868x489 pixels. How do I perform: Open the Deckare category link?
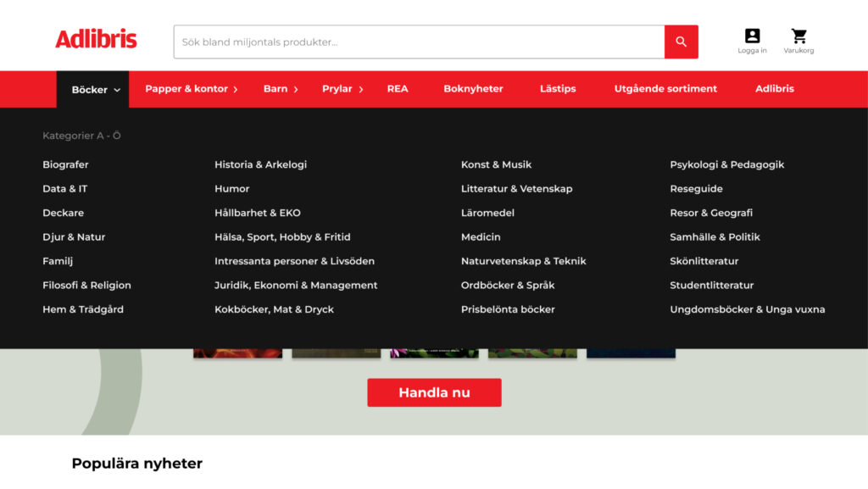(64, 213)
